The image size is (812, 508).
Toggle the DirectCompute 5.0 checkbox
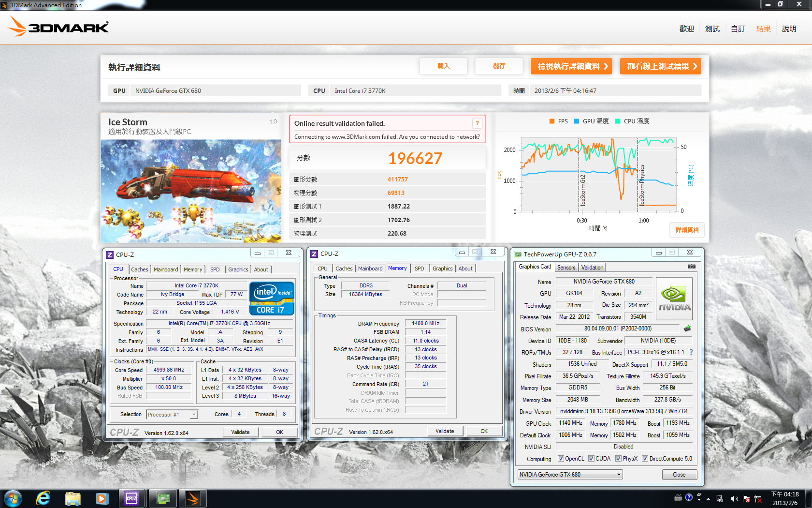645,459
